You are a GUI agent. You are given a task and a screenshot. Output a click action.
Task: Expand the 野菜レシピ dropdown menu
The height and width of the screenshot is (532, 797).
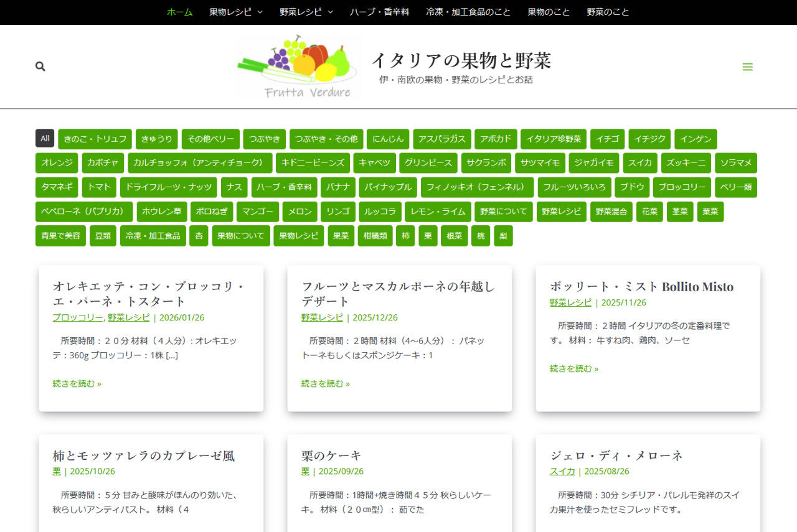coord(306,12)
